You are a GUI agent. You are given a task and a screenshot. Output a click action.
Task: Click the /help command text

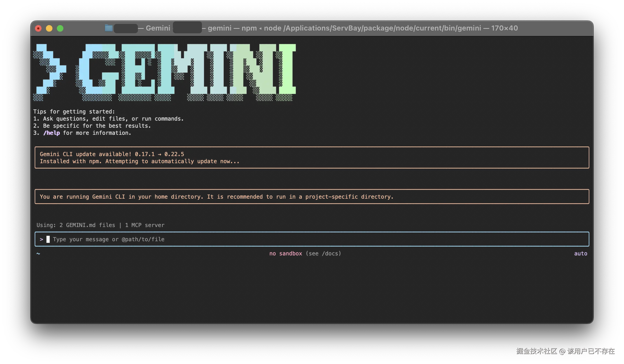(x=52, y=133)
